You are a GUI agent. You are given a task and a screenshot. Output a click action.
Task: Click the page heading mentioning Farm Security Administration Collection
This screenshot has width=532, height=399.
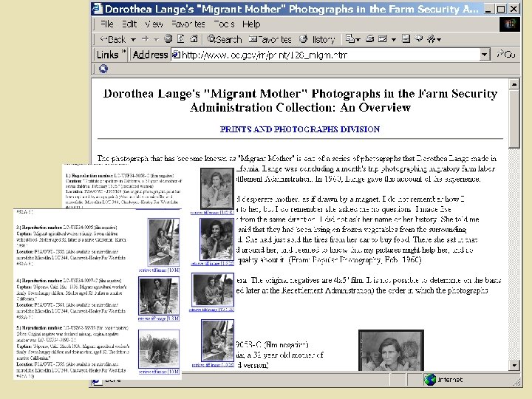[300, 100]
